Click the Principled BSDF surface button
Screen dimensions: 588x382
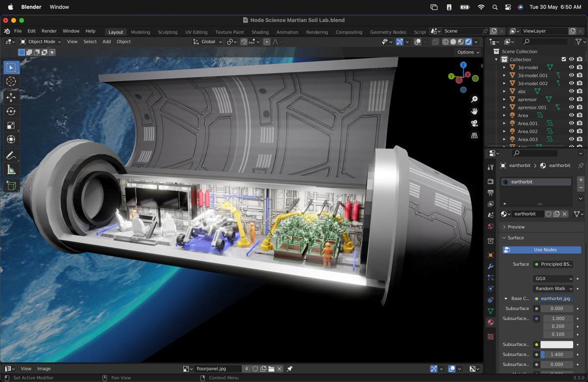[x=553, y=264]
